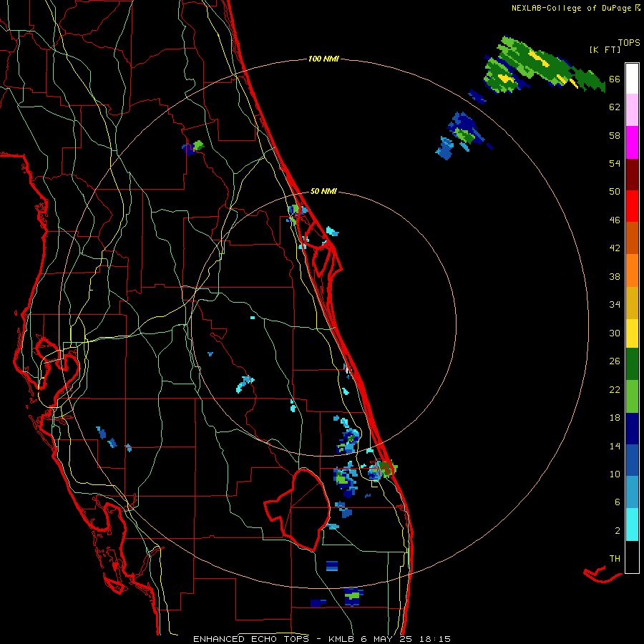The width and height of the screenshot is (644, 644).
Task: Click the 'TOPS' legend heading
Action: (x=629, y=43)
